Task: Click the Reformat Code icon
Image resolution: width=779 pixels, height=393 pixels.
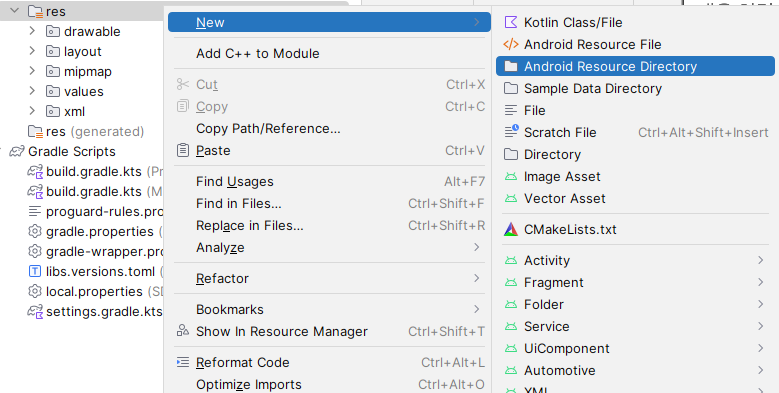Action: 183,362
